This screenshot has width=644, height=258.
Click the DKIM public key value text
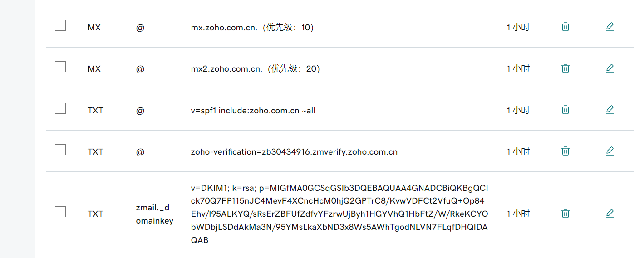[339, 214]
